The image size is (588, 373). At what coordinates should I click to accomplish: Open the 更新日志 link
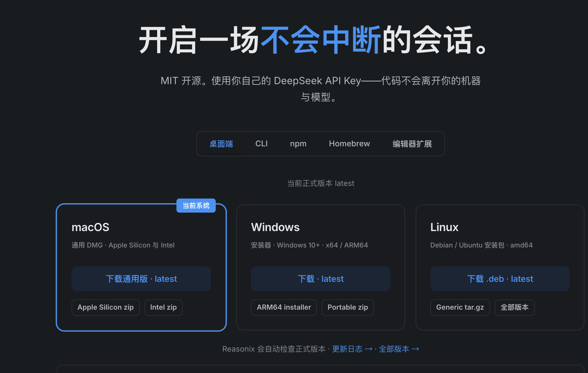click(352, 349)
